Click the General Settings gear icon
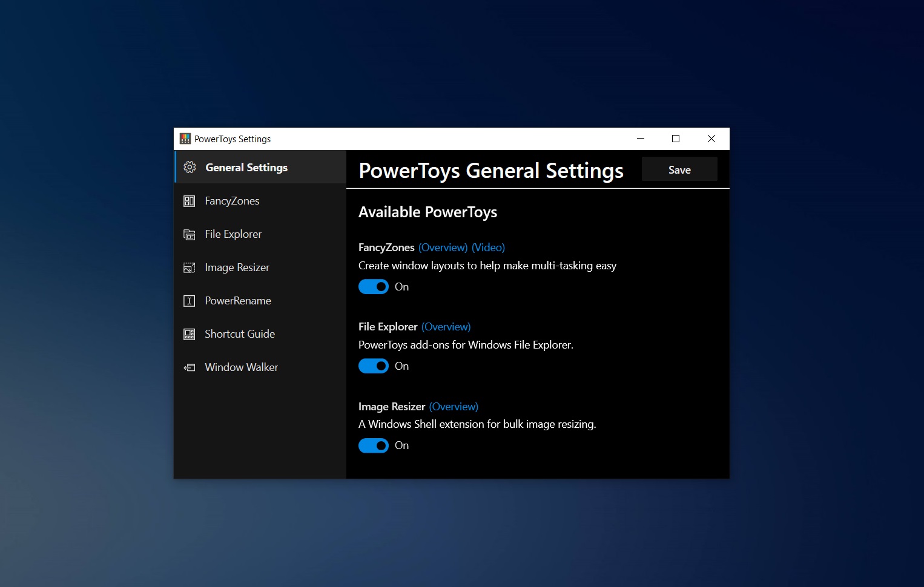Image resolution: width=924 pixels, height=587 pixels. (190, 167)
